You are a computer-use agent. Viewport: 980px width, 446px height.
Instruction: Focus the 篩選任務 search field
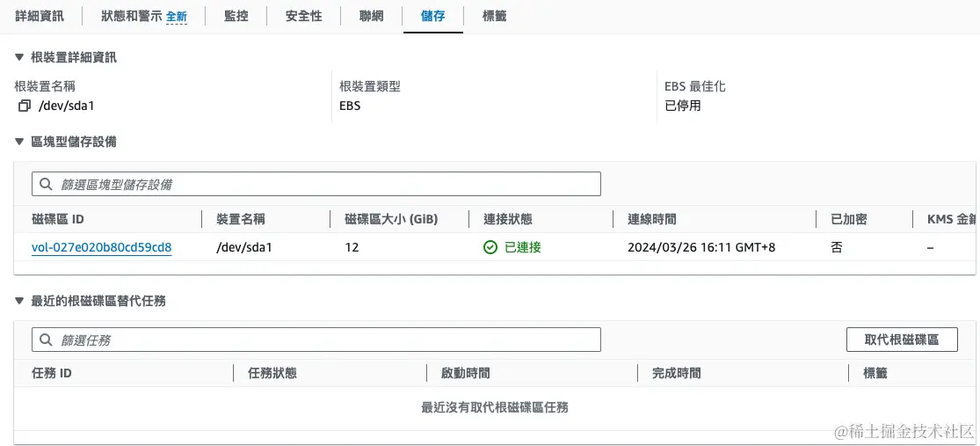(x=316, y=340)
